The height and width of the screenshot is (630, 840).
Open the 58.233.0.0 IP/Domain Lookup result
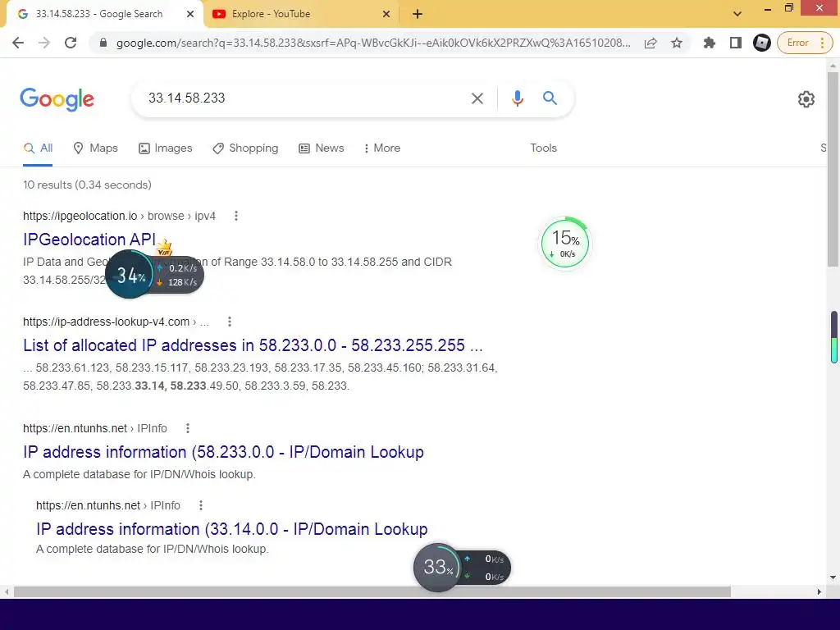click(223, 452)
